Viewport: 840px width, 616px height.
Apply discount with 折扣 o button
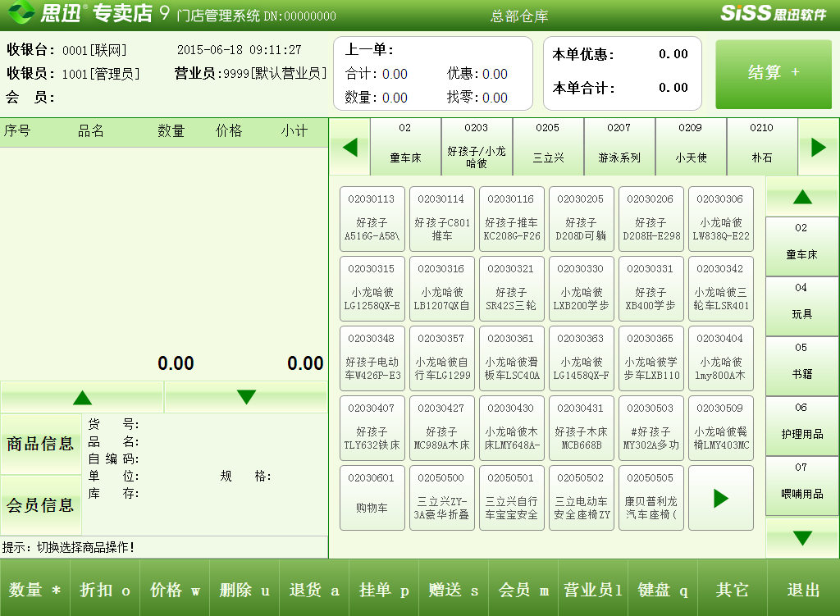pyautogui.click(x=105, y=590)
